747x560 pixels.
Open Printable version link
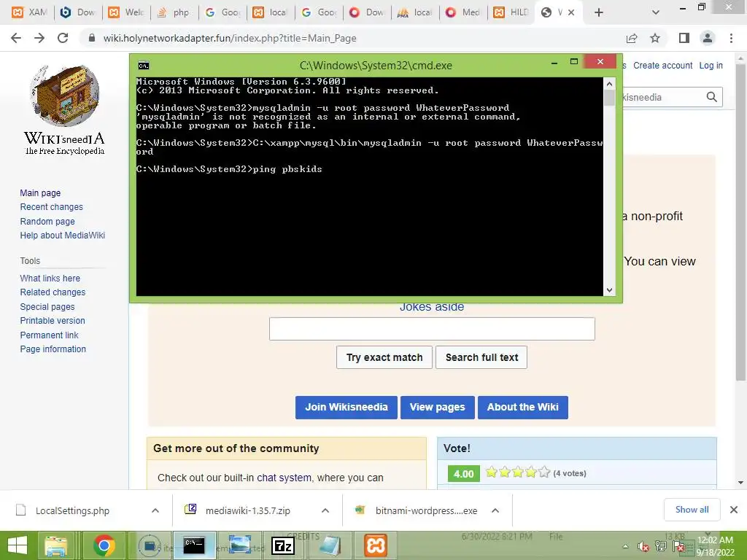click(x=53, y=321)
